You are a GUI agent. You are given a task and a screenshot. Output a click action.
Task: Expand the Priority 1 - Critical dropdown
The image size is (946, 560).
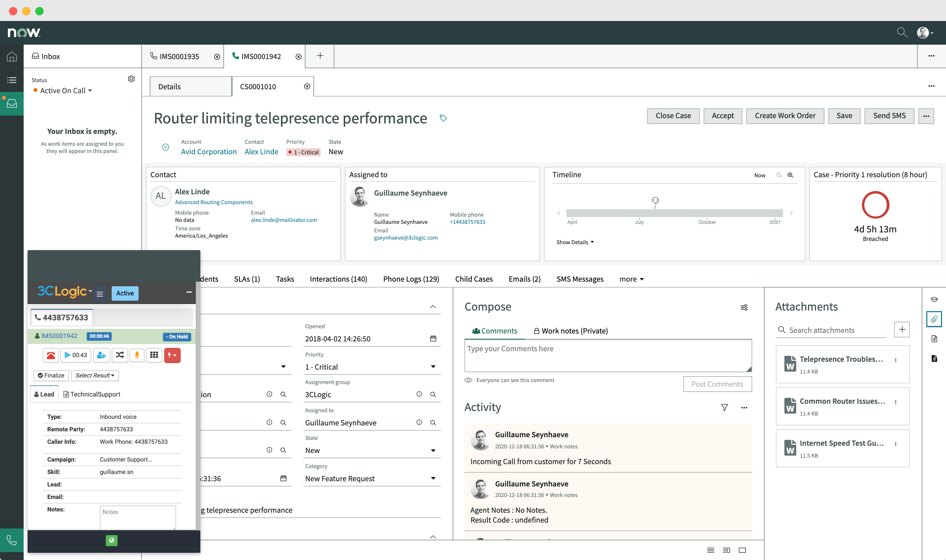point(372,367)
